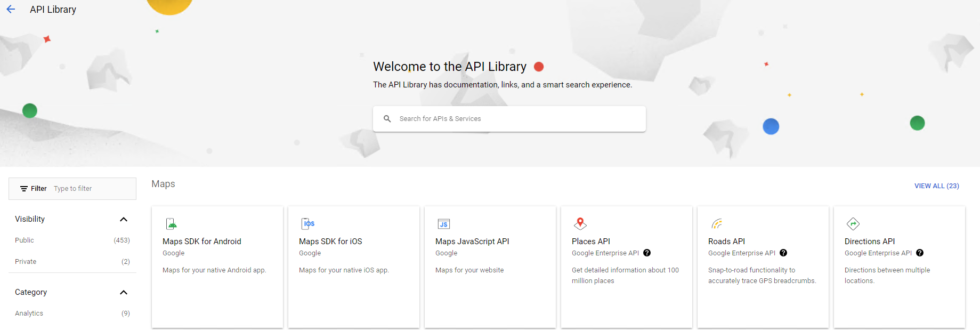Click the search magnifier icon
980x330 pixels.
pos(387,119)
